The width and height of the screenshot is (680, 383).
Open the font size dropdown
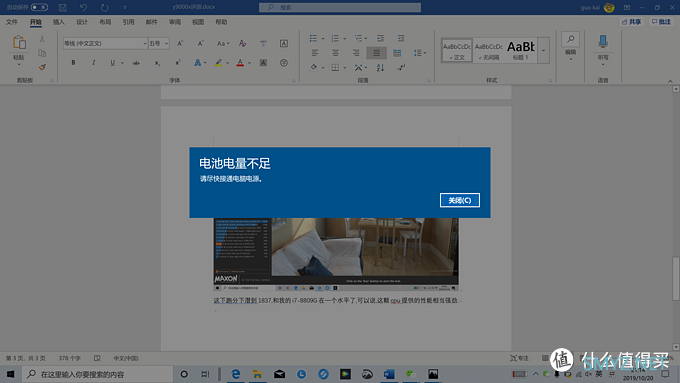point(166,43)
